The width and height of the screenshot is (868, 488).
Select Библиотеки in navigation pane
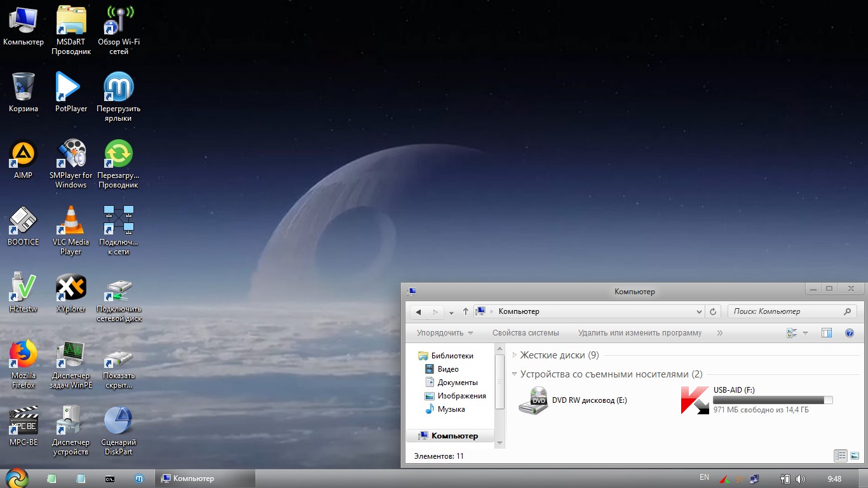(445, 356)
